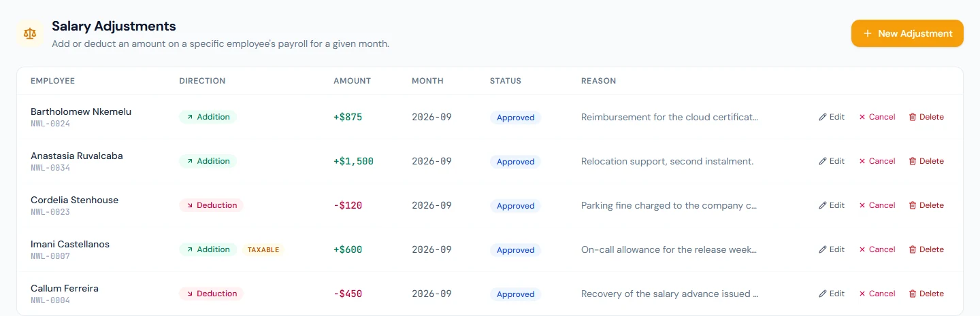The width and height of the screenshot is (980, 316).
Task: Edit Cordelia Stenhouse's adjustment
Action: pyautogui.click(x=832, y=205)
